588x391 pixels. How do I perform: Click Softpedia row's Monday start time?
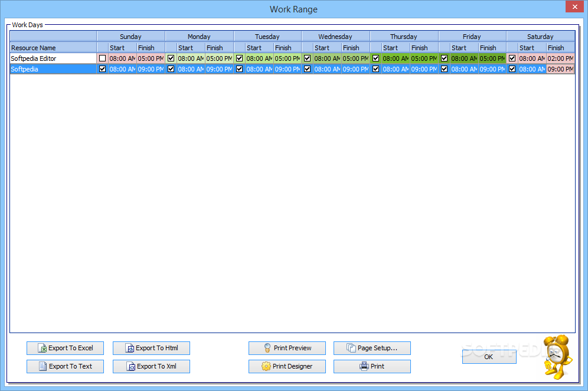point(191,69)
